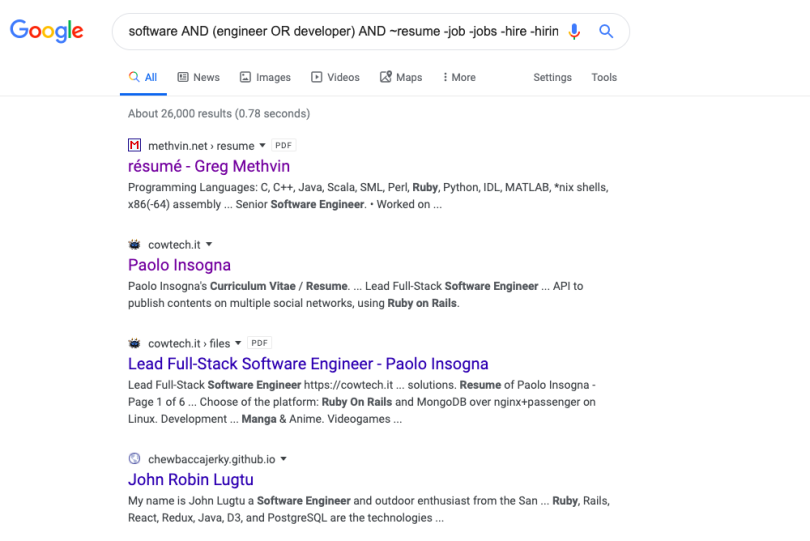Click the Videos tab play icon
Image resolution: width=810 pixels, height=541 pixels.
point(317,77)
